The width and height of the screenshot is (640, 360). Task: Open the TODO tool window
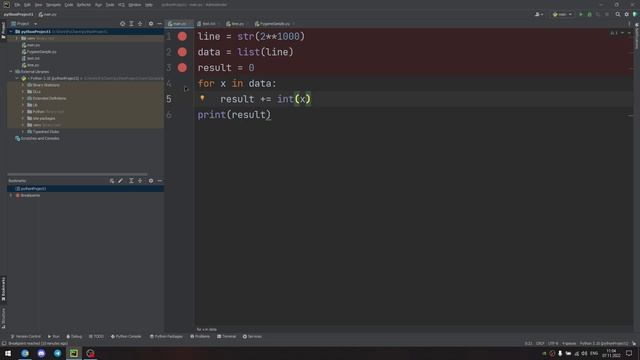[96, 336]
